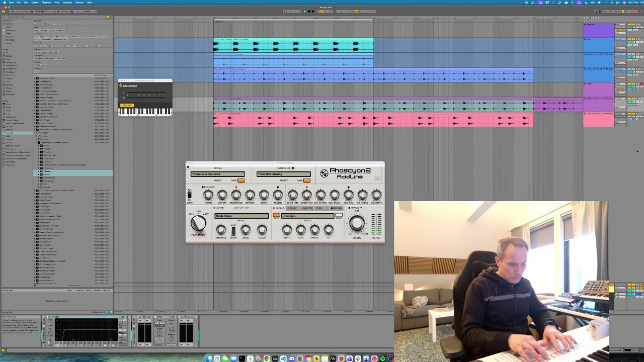Open the Synthesis preset 'Acid Microdosing' list
Screen dimensions: 644x362
pos(283,174)
